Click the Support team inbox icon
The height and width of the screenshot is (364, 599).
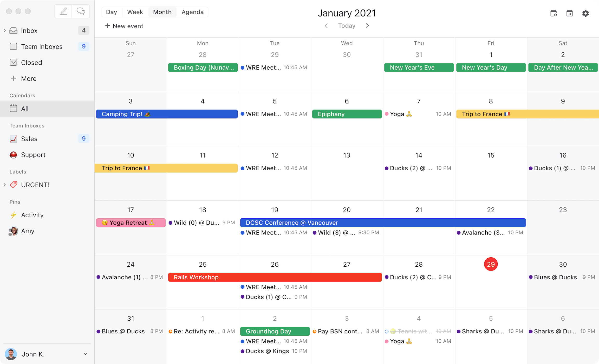(13, 154)
